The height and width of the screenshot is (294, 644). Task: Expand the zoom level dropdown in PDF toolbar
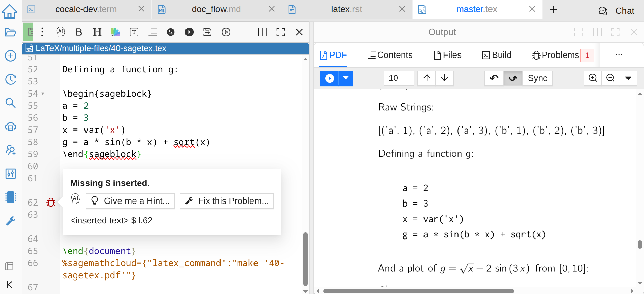[x=628, y=78]
